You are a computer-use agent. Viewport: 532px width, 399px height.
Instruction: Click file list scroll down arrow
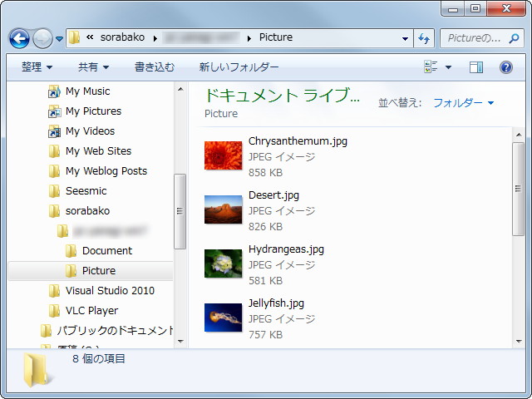519,341
